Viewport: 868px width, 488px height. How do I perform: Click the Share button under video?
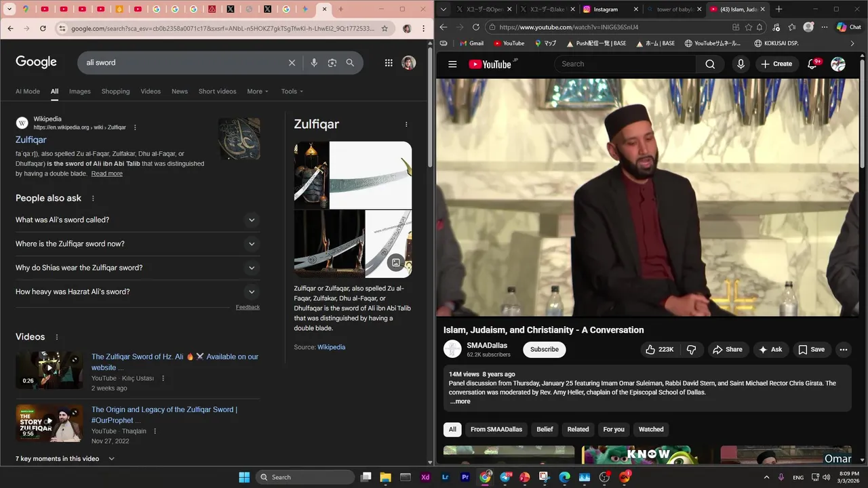[x=727, y=350]
